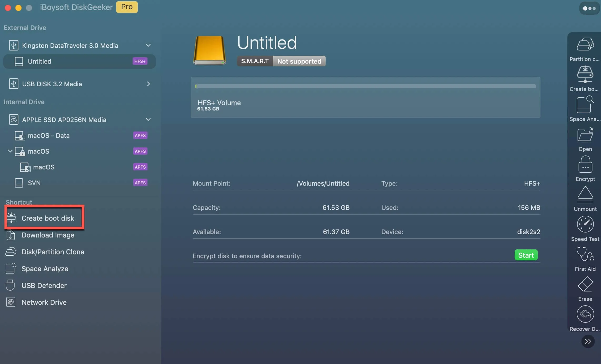Collapse APPLE SSD AP0256N Media list

coord(148,119)
